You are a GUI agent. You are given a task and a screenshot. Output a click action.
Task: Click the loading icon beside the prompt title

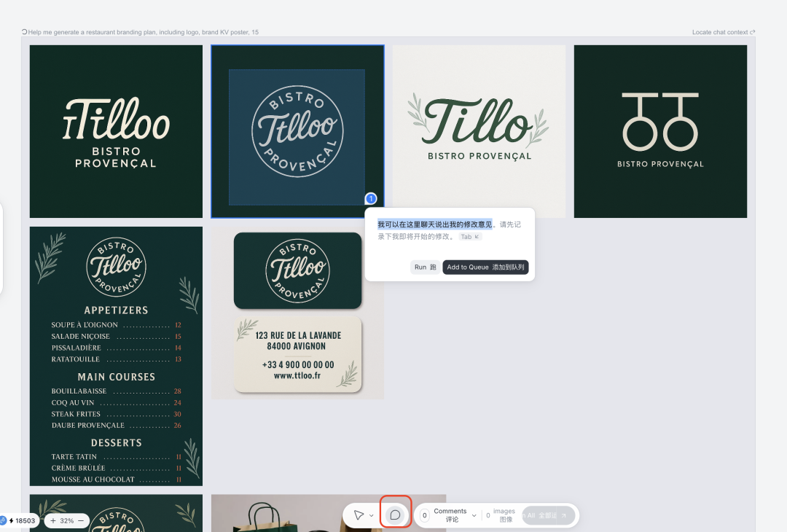click(24, 31)
